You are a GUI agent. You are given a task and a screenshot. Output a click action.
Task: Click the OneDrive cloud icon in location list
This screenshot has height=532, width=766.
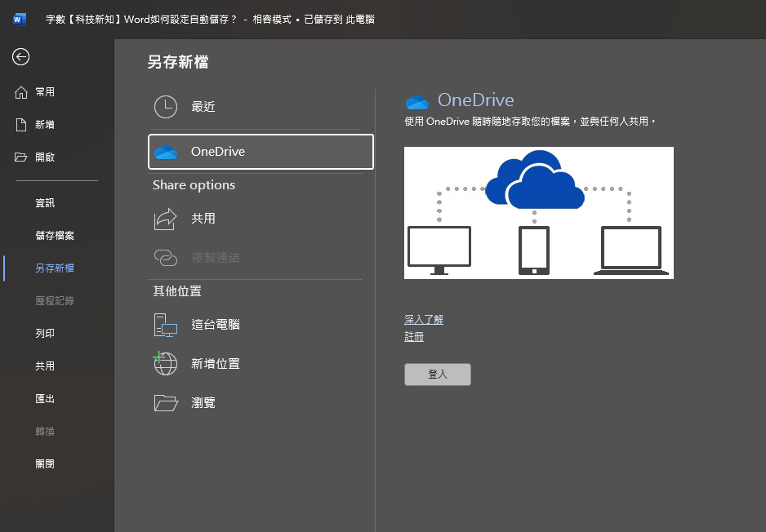tap(166, 153)
